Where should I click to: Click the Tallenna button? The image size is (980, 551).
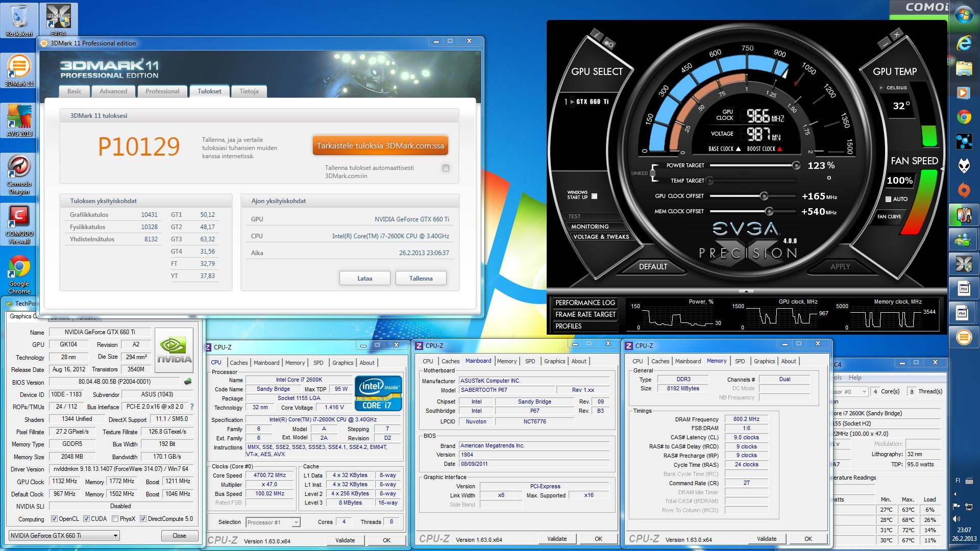421,278
